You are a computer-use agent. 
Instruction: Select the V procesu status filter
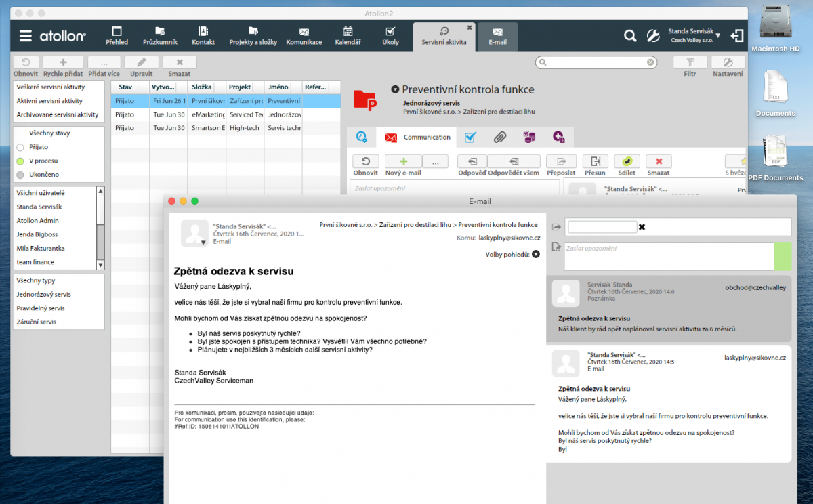tap(20, 161)
